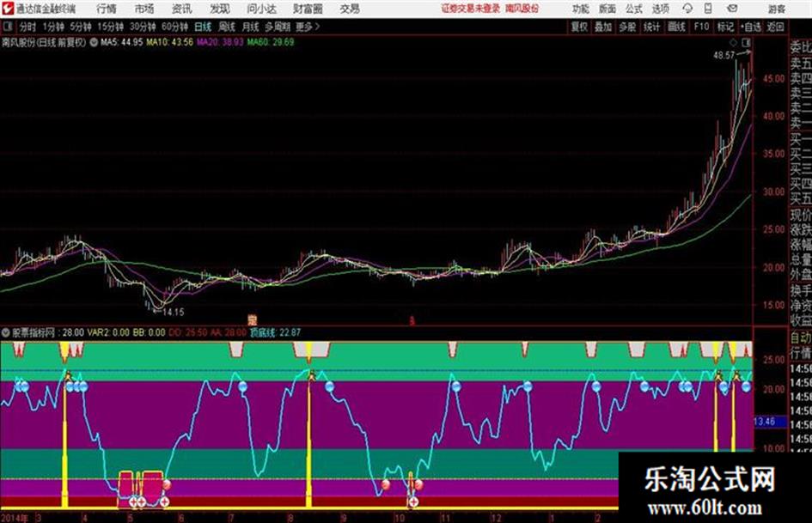Screen dimensions: 812x523
Task: Open the customer service headset icon
Action: point(687,9)
